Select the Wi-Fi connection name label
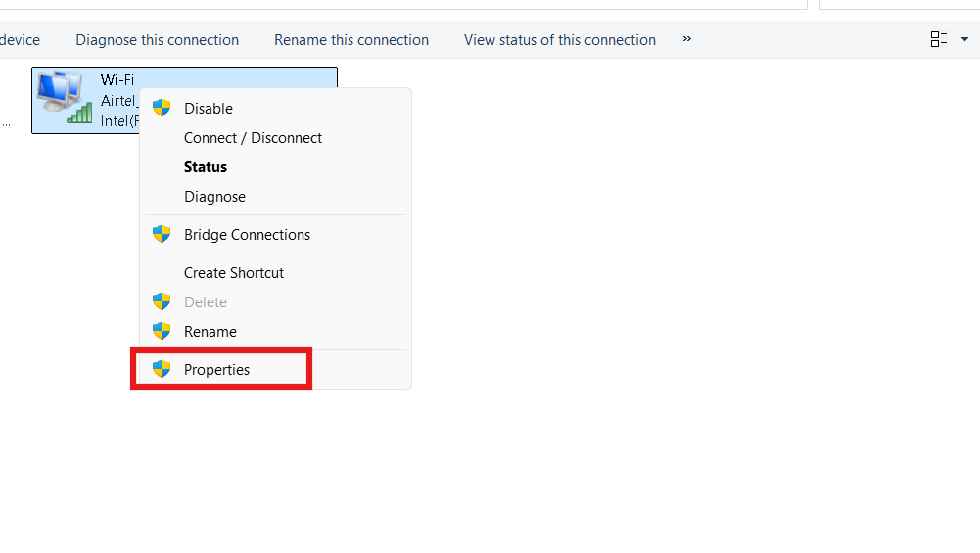The width and height of the screenshot is (980, 553). coord(117,79)
